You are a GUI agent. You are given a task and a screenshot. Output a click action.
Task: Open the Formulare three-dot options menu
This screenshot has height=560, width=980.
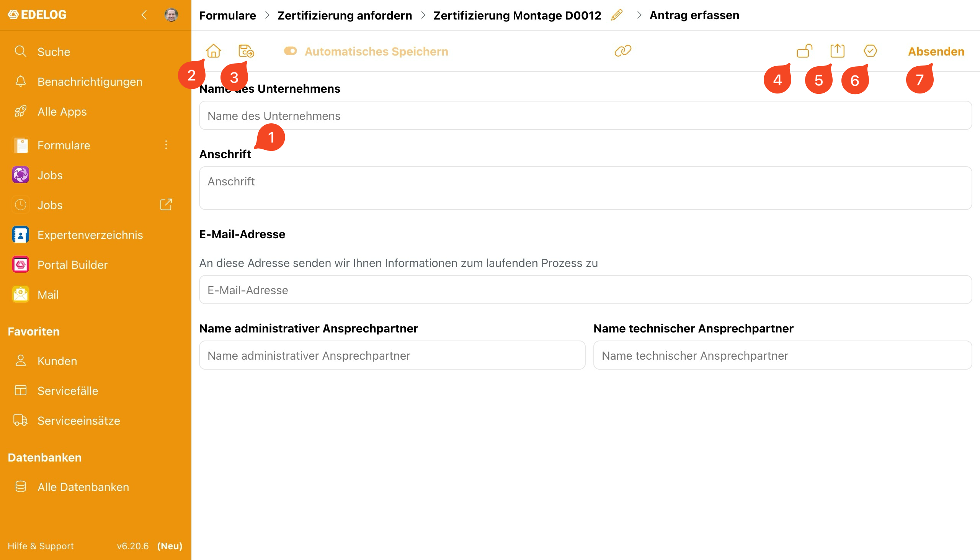coord(166,145)
